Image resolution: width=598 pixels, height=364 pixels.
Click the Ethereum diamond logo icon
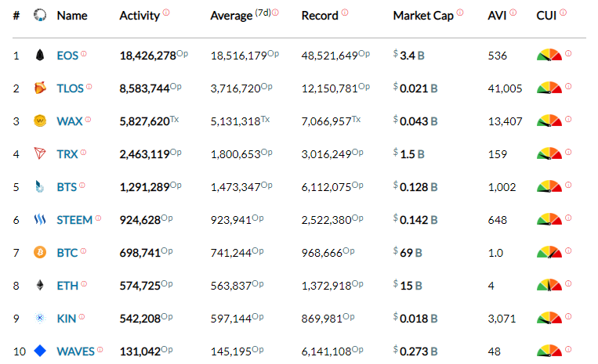click(x=40, y=286)
